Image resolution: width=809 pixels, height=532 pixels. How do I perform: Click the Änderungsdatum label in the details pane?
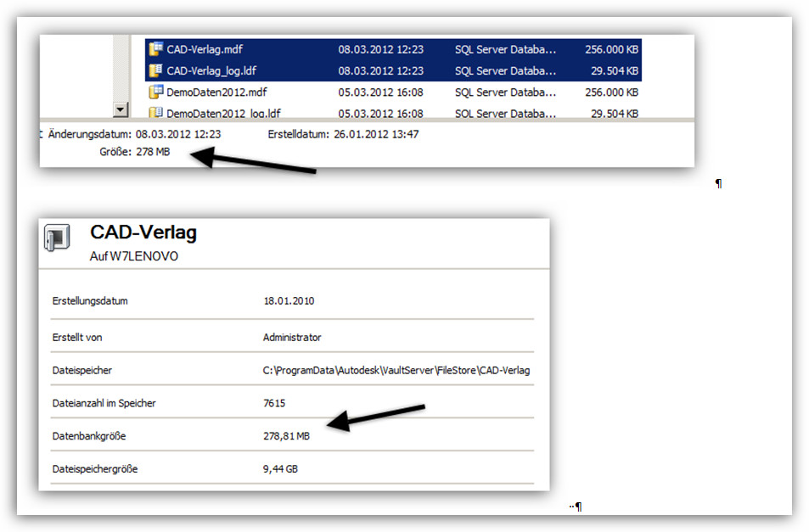(x=90, y=134)
